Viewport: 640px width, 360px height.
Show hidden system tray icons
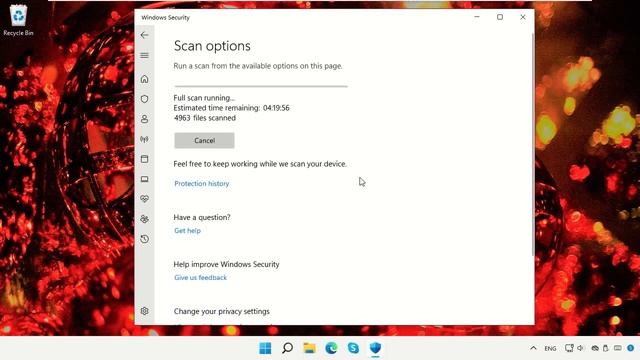[x=533, y=348]
